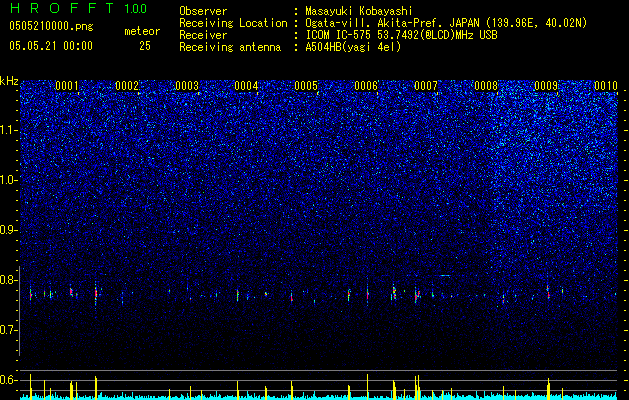This screenshot has height=400, width=629.
Task: Click time marker 0008
Action: coord(486,86)
